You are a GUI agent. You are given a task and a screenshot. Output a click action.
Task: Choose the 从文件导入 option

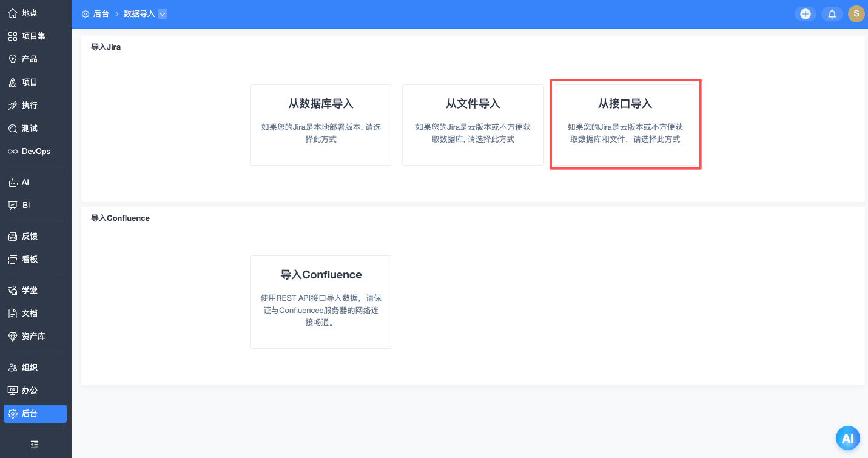(473, 124)
